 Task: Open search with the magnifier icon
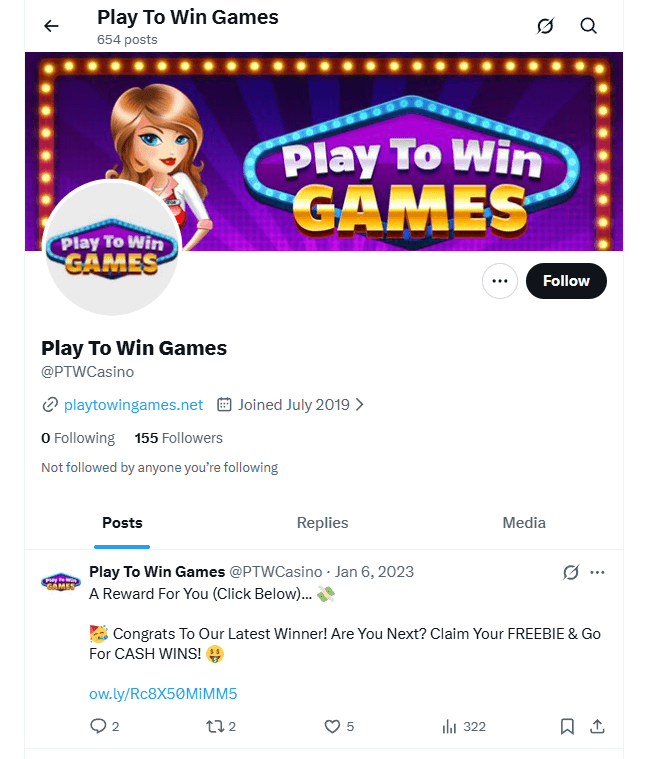coord(589,26)
